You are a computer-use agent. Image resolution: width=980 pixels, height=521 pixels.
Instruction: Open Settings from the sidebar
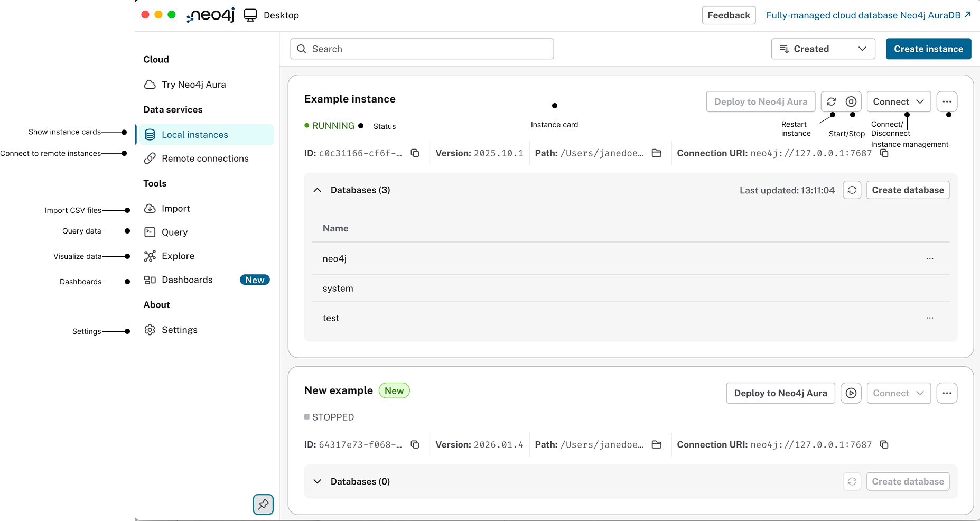[180, 330]
